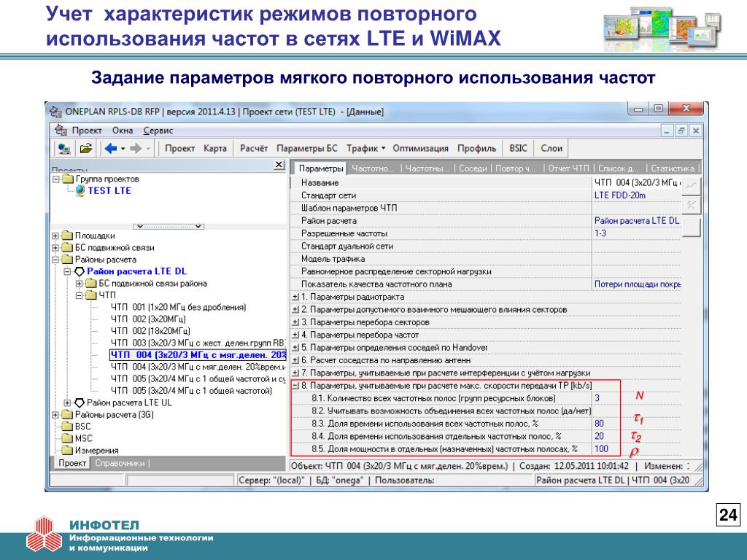
Task: Expand Район расчета LTE UL node
Action: 67,402
